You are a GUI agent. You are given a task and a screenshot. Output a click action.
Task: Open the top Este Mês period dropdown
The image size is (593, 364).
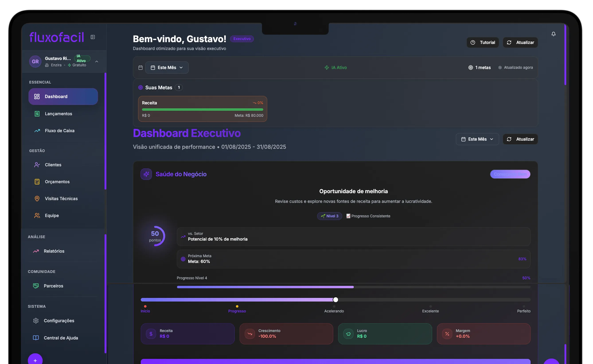click(x=167, y=68)
